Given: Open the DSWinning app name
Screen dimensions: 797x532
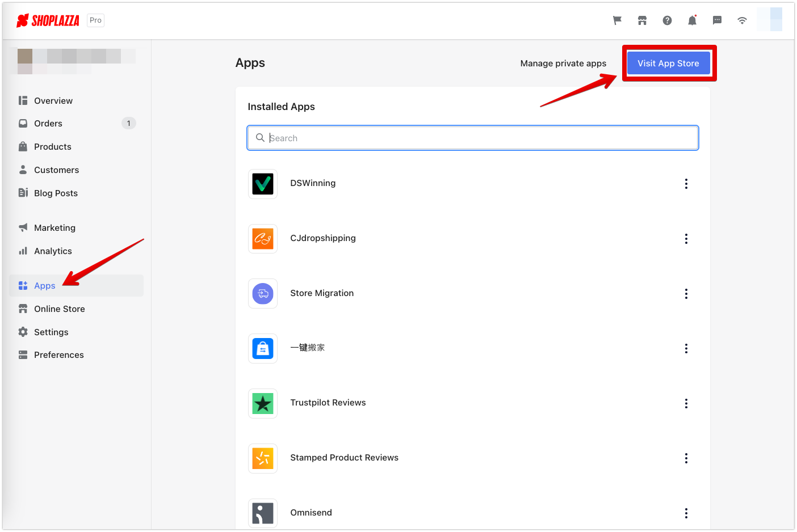Looking at the screenshot, I should pyautogui.click(x=313, y=183).
